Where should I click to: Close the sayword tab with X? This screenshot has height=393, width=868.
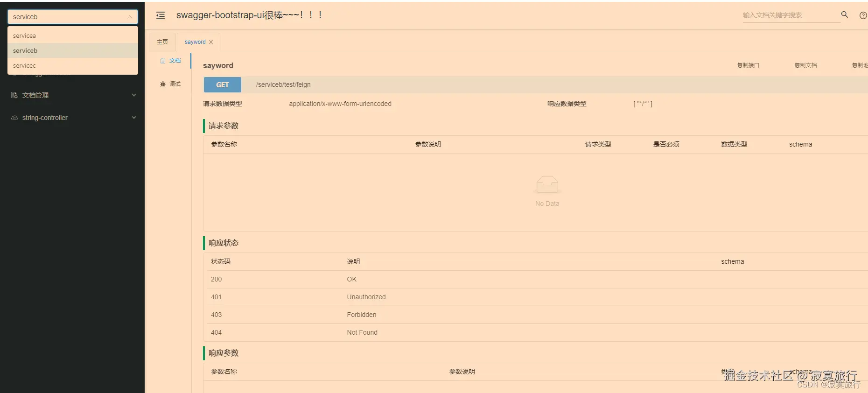(211, 42)
